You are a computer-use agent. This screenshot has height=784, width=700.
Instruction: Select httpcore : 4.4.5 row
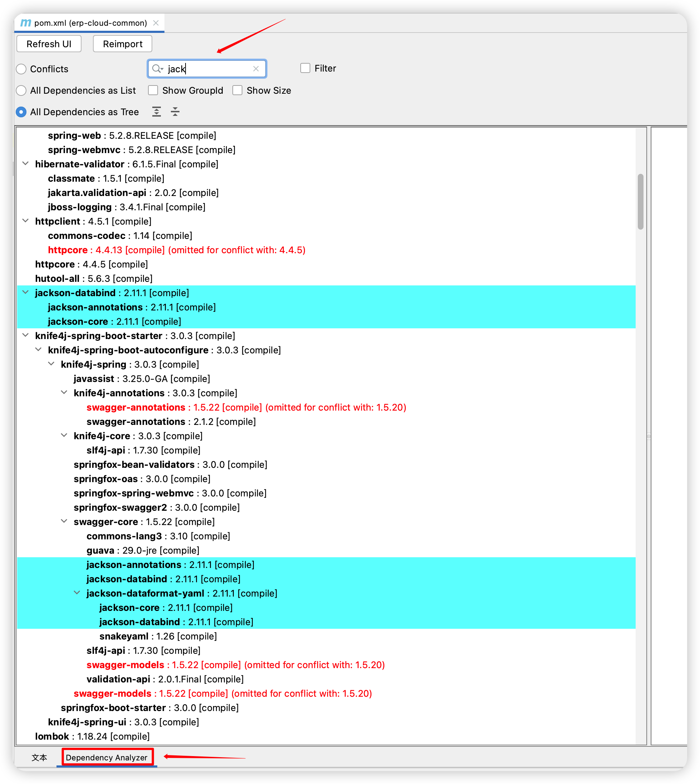92,264
